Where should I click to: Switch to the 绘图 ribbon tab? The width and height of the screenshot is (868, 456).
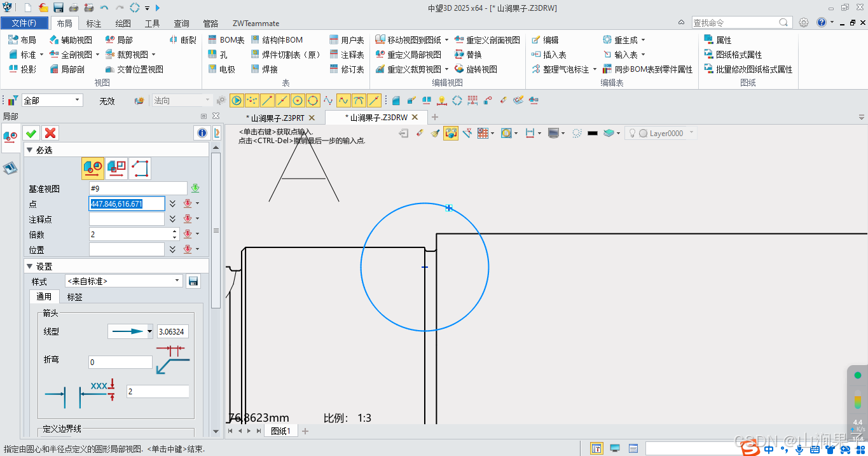pos(123,23)
